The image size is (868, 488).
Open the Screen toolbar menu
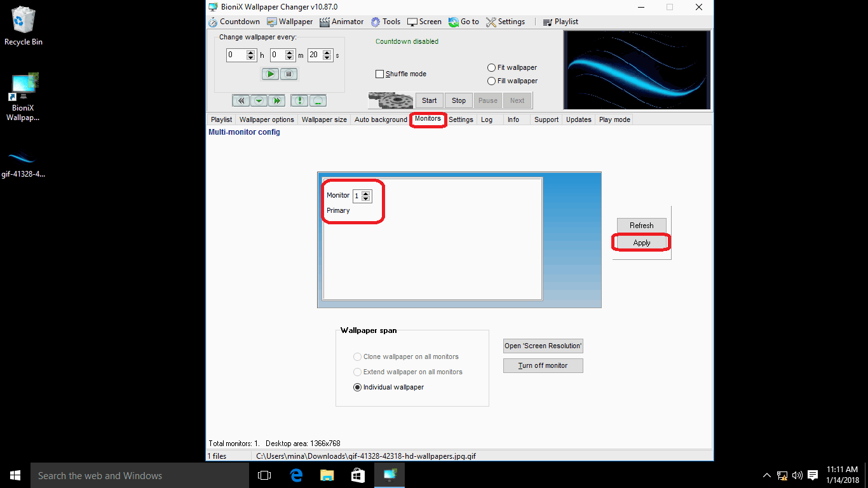click(424, 22)
